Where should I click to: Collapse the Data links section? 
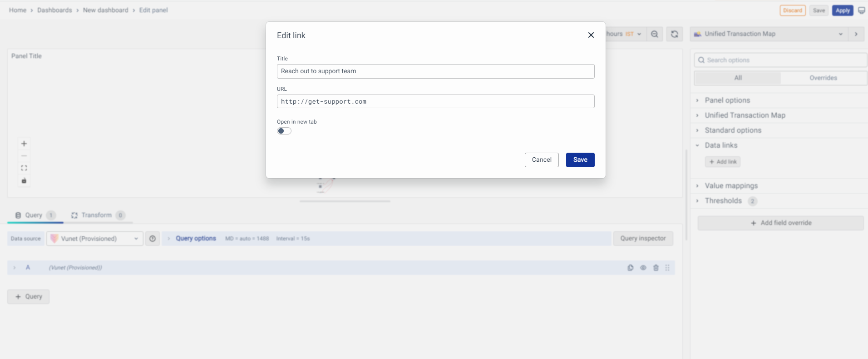click(720, 145)
